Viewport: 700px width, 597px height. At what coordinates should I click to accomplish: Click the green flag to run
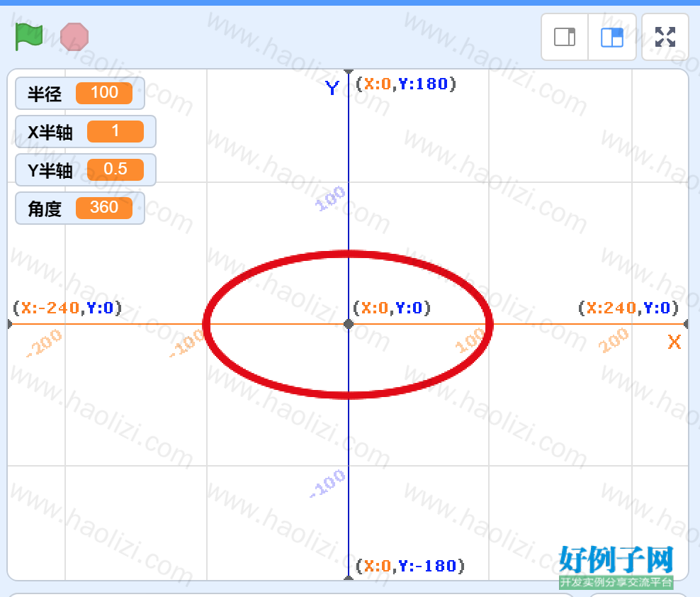(28, 37)
